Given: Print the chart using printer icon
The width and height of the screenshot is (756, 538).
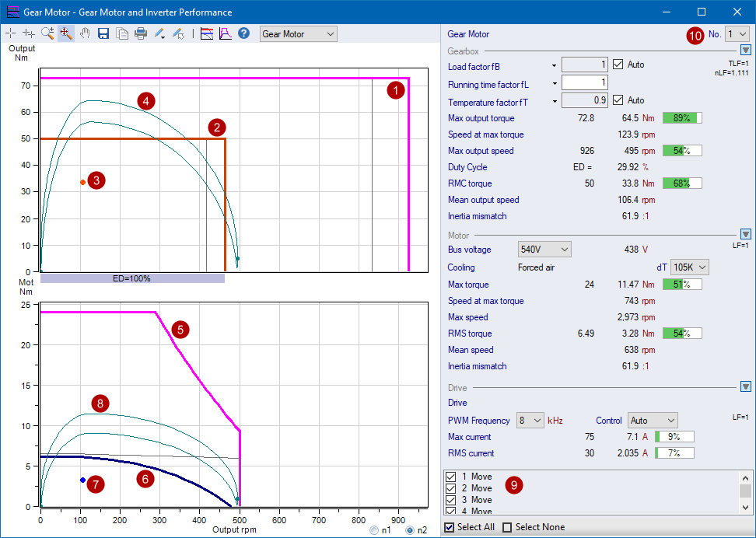Looking at the screenshot, I should pyautogui.click(x=141, y=33).
